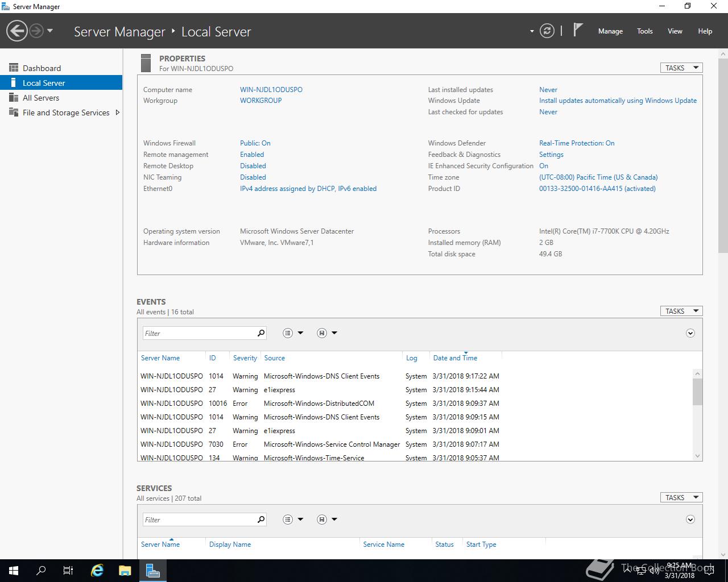
Task: Click Last checked for updates Never link
Action: pos(548,112)
